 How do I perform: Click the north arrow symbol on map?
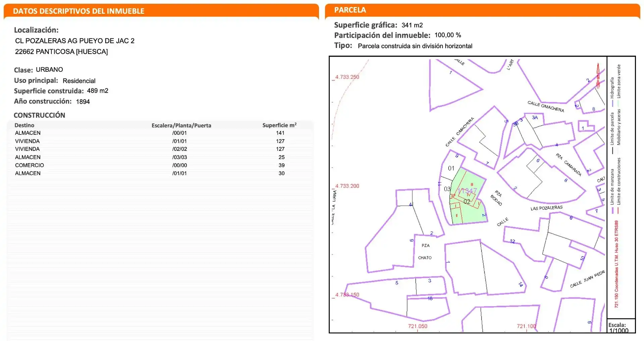coord(598,76)
